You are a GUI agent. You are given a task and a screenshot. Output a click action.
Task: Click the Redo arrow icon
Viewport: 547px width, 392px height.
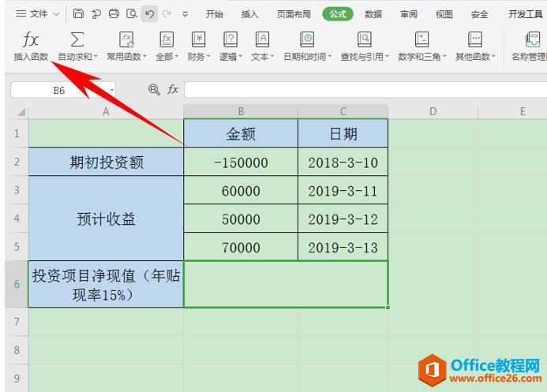167,14
